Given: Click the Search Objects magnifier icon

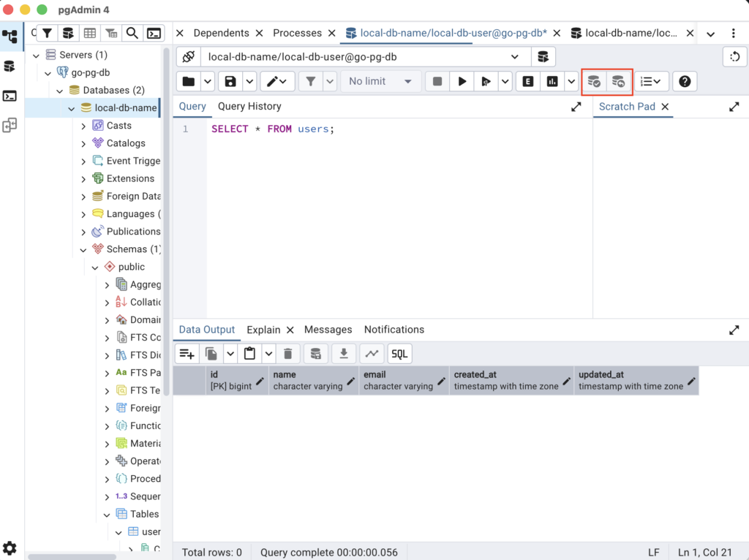Looking at the screenshot, I should pyautogui.click(x=132, y=33).
